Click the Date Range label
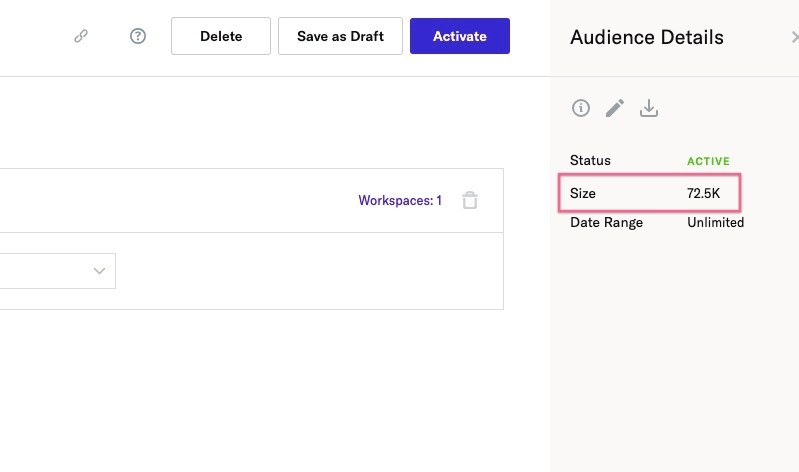The height and width of the screenshot is (472, 799). pos(606,222)
